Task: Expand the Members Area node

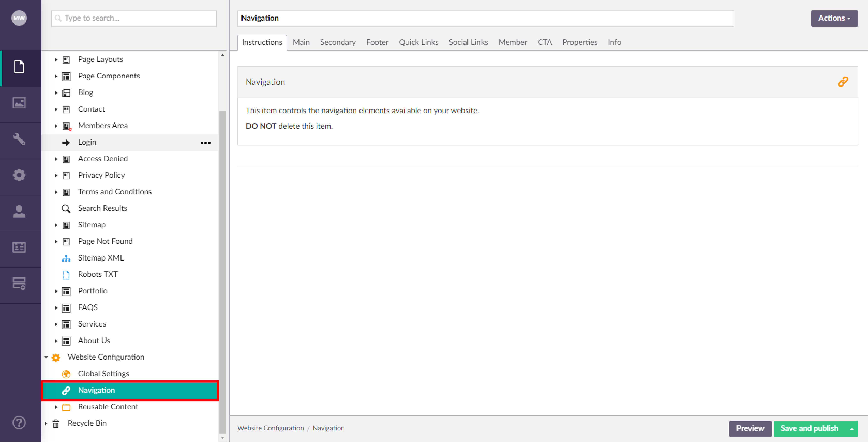Action: point(56,126)
